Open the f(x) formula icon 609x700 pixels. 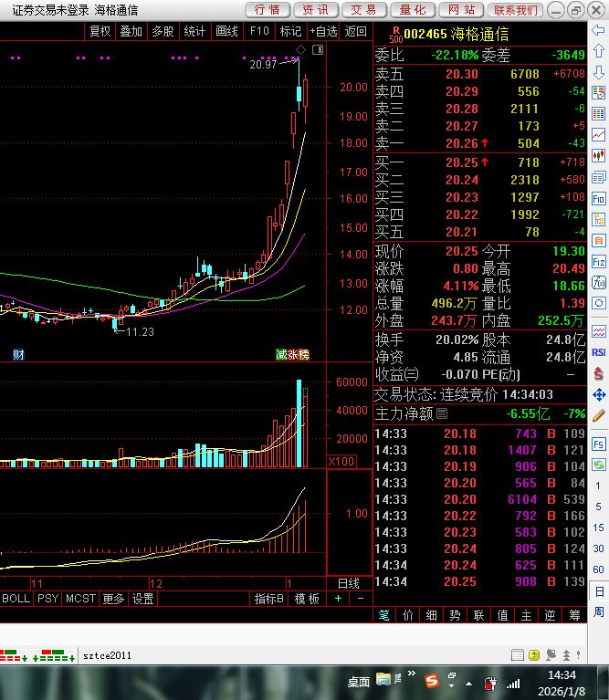tap(598, 282)
